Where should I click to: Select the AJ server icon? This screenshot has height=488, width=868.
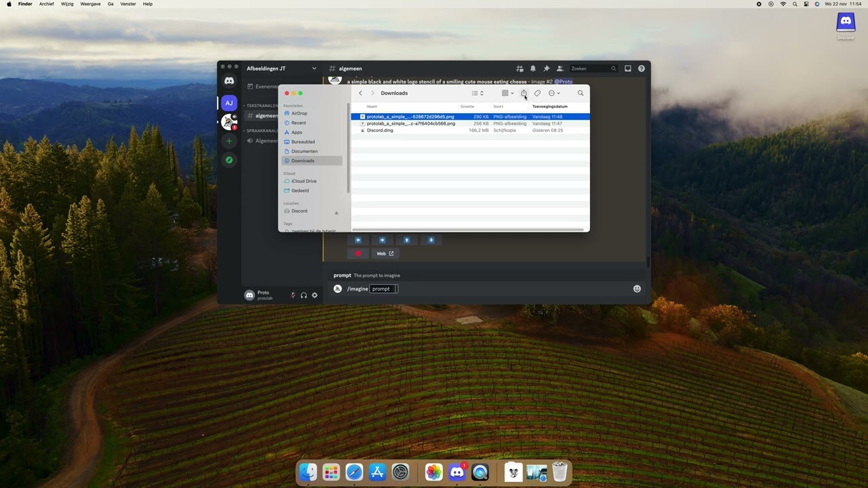[229, 103]
